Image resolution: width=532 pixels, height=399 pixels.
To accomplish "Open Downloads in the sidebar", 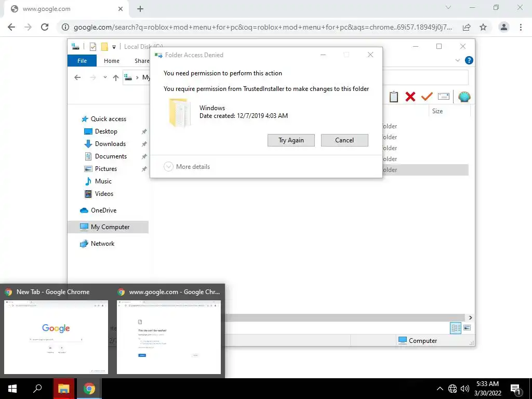I will [x=105, y=144].
